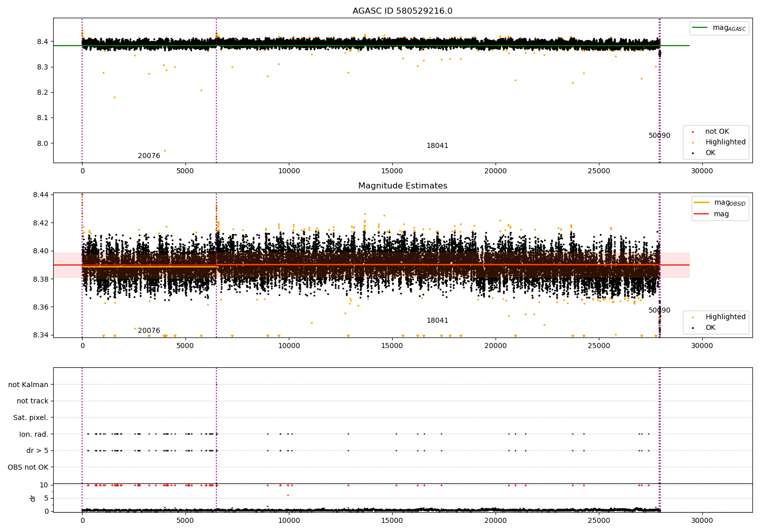Click the red "mag" legend entry
Image resolution: width=760 pixels, height=532 pixels.
coord(711,214)
